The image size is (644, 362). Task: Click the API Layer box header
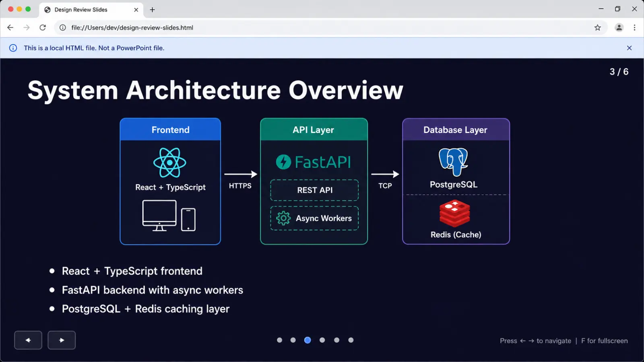pos(314,130)
